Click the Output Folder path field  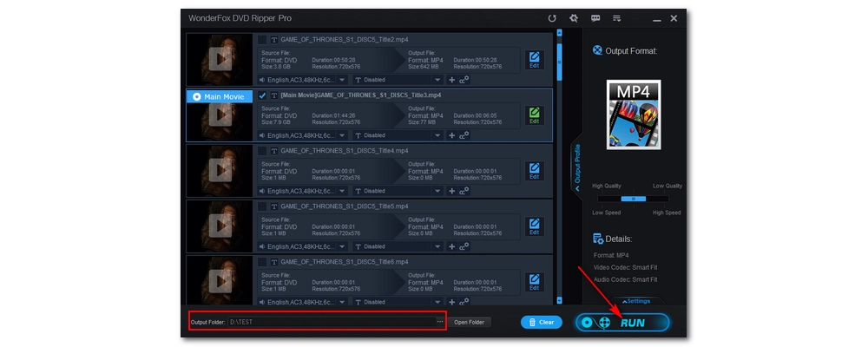(330, 322)
